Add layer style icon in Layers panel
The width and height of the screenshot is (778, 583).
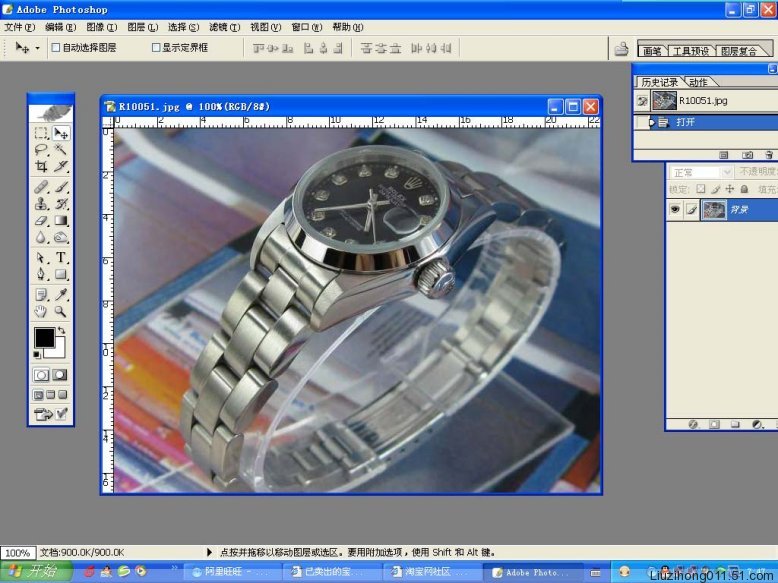click(x=693, y=425)
